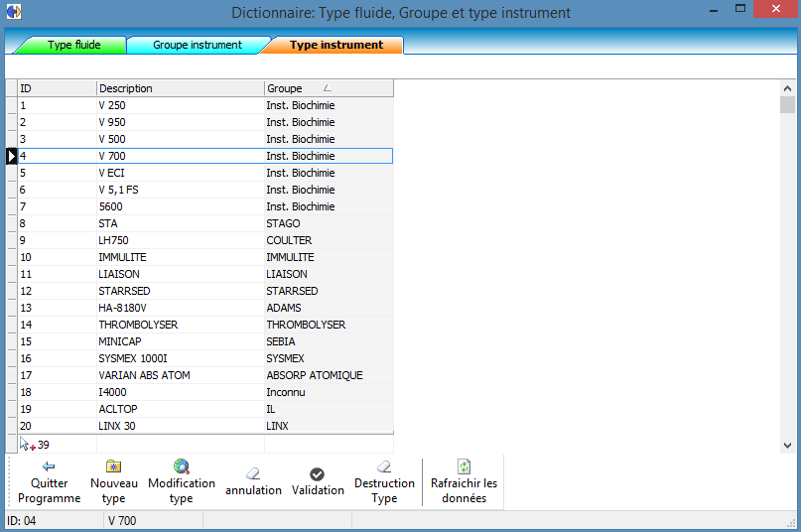Select the IMMULITE description cell

pyautogui.click(x=181, y=257)
